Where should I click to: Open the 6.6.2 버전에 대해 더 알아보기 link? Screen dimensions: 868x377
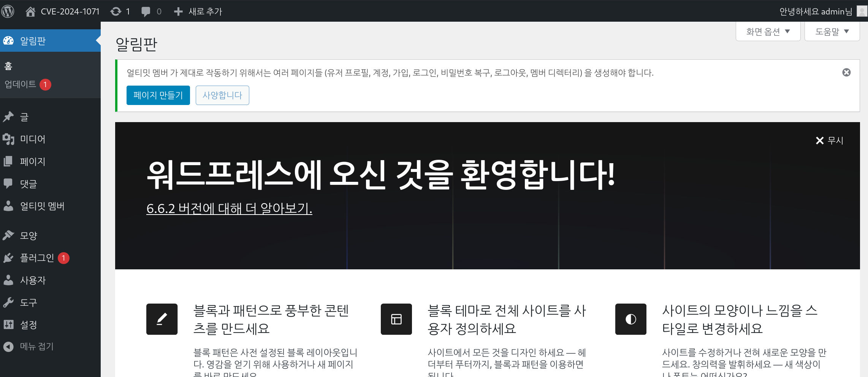click(229, 208)
